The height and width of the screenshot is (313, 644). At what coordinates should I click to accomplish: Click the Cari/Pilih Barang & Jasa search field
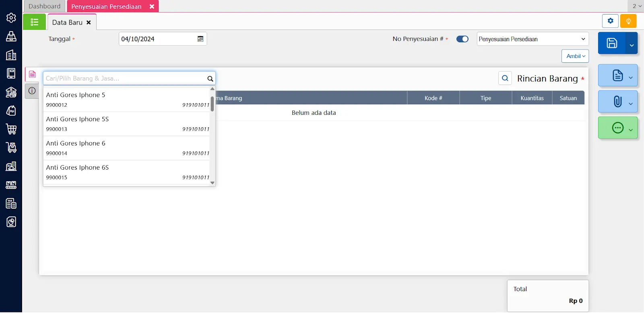125,79
